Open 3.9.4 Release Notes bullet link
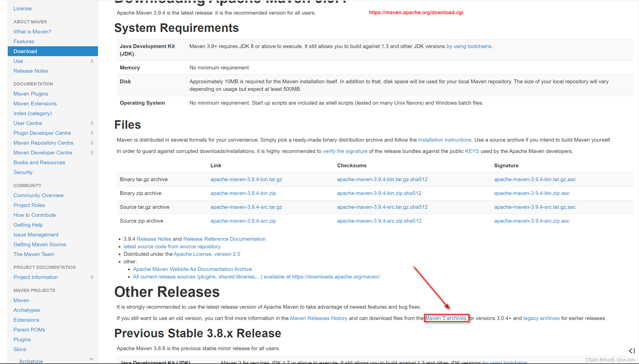The height and width of the screenshot is (364, 639). point(154,239)
